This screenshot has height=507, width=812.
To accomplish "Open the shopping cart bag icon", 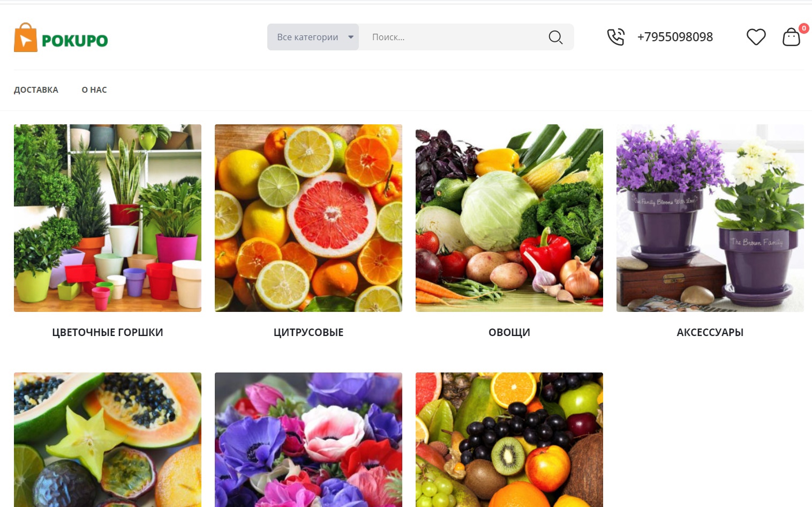I will pos(791,37).
